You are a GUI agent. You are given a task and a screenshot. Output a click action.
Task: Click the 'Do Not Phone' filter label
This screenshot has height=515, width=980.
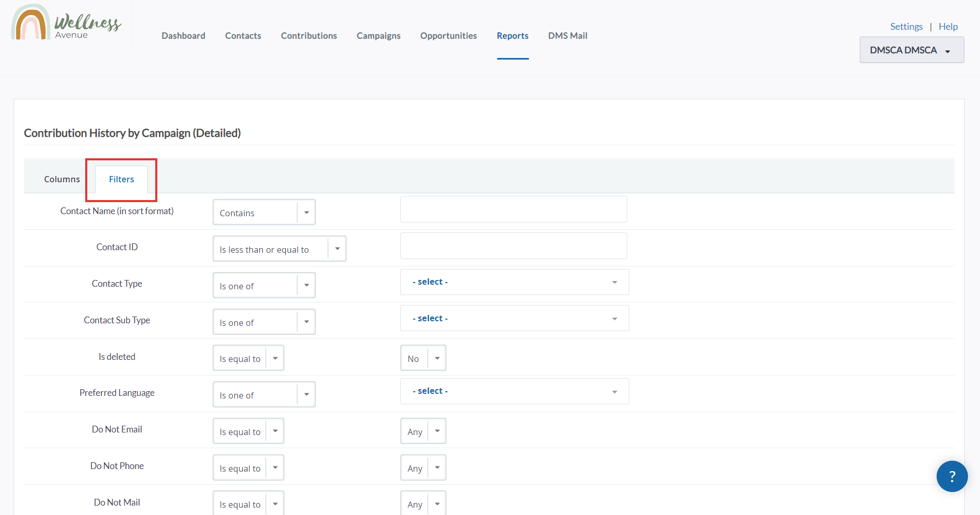coord(117,466)
